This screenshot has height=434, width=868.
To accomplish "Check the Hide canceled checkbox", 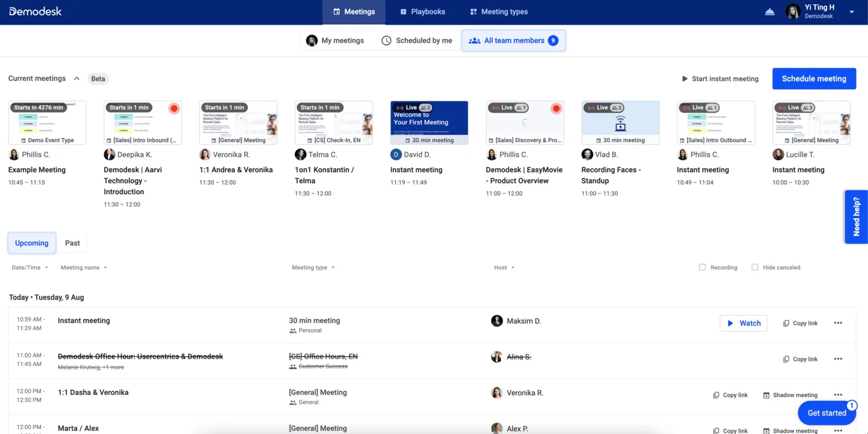I will pyautogui.click(x=755, y=267).
